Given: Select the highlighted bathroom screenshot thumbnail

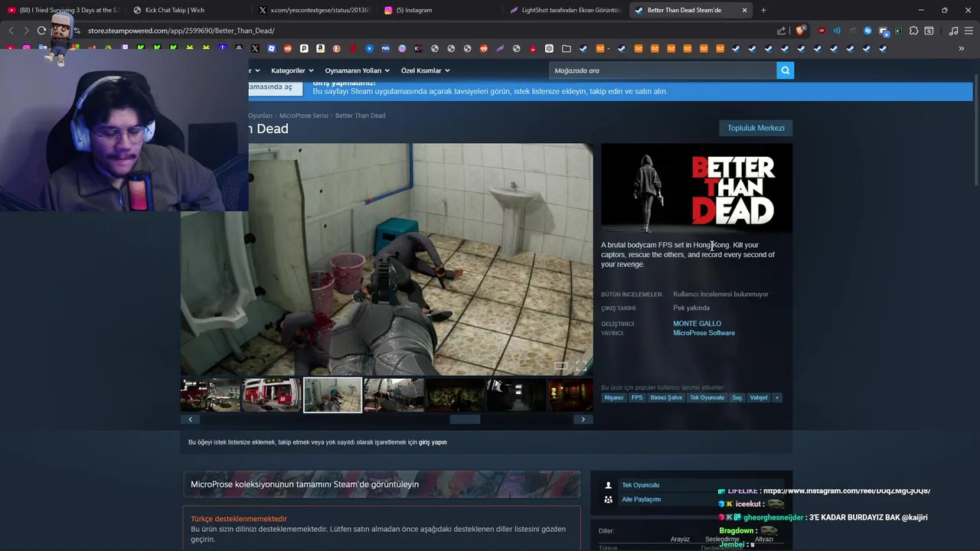Looking at the screenshot, I should (x=332, y=395).
